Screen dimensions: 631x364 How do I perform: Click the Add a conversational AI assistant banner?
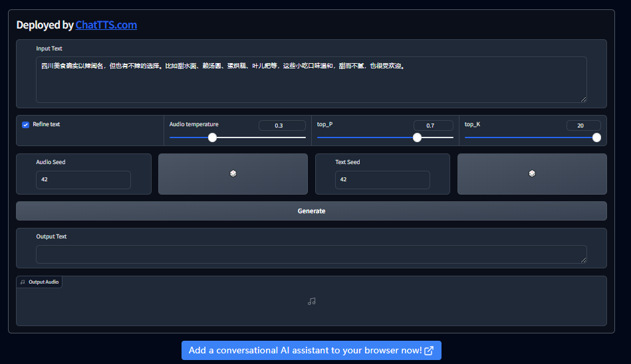(x=311, y=351)
